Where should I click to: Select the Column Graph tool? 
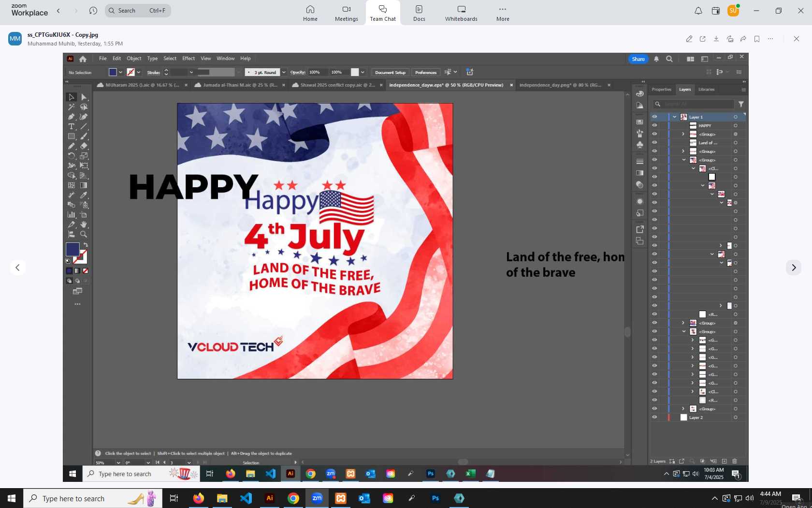click(72, 215)
